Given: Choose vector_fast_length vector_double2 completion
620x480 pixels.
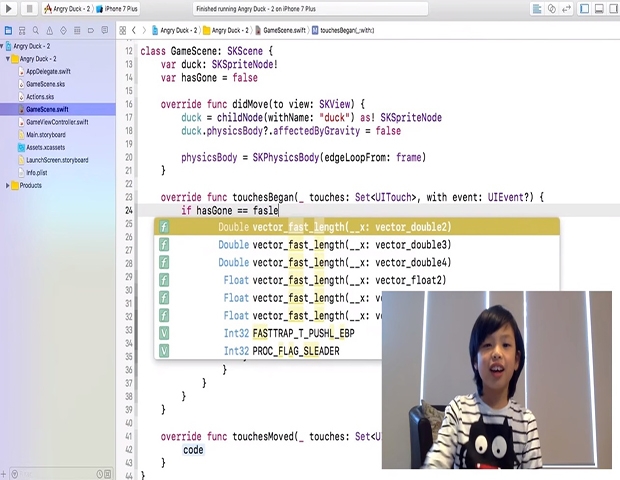Looking at the screenshot, I should click(357, 227).
